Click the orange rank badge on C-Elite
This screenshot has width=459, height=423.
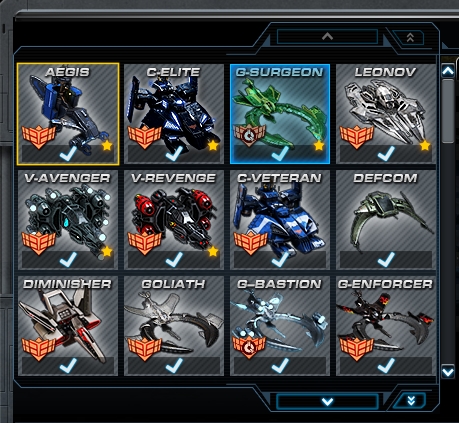[145, 136]
